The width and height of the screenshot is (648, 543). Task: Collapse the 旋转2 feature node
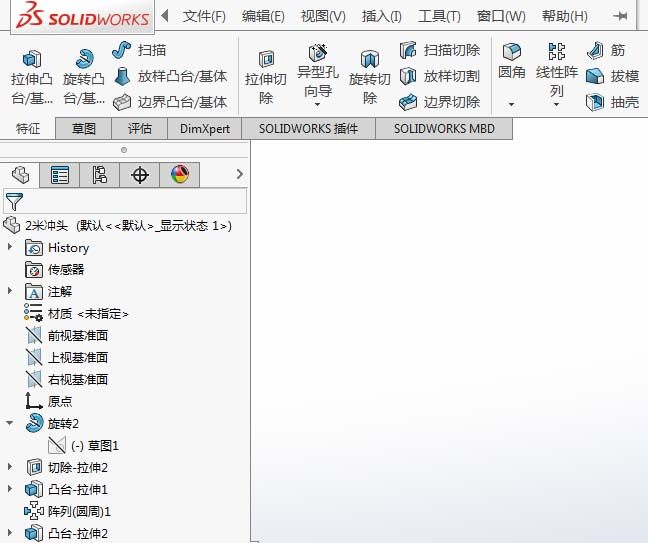click(x=10, y=423)
